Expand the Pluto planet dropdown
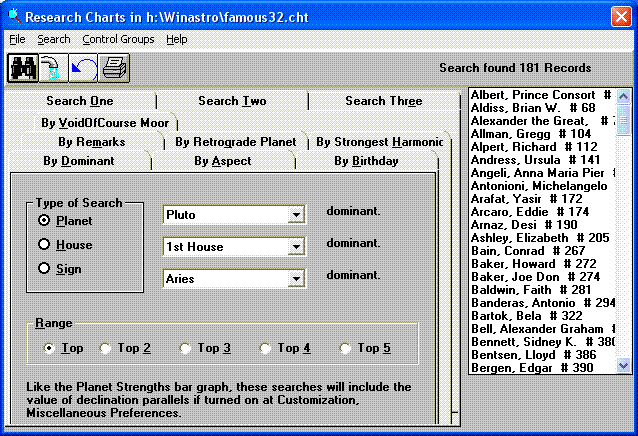 295,215
